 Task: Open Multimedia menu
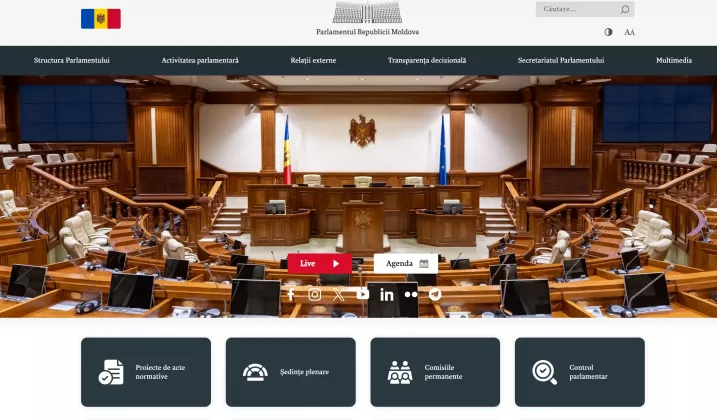click(x=674, y=60)
